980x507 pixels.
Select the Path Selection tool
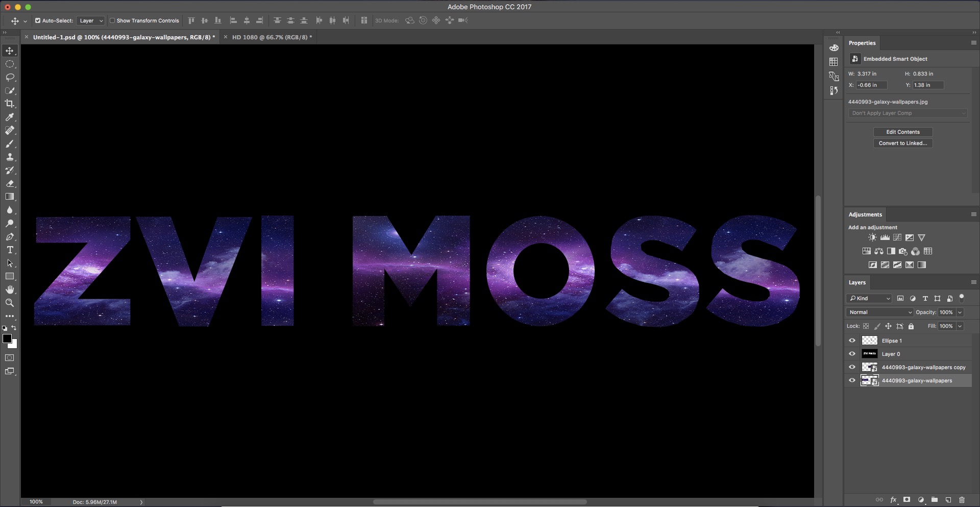point(10,263)
